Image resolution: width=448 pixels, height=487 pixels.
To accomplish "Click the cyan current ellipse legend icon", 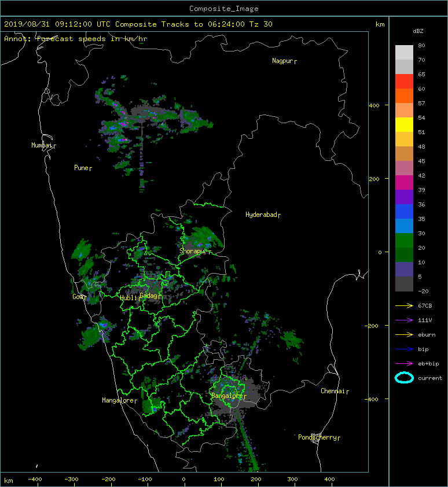I will point(404,378).
